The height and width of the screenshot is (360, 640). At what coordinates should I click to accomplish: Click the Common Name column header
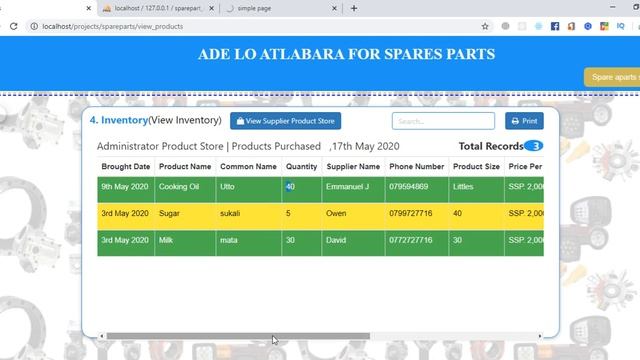(x=248, y=167)
